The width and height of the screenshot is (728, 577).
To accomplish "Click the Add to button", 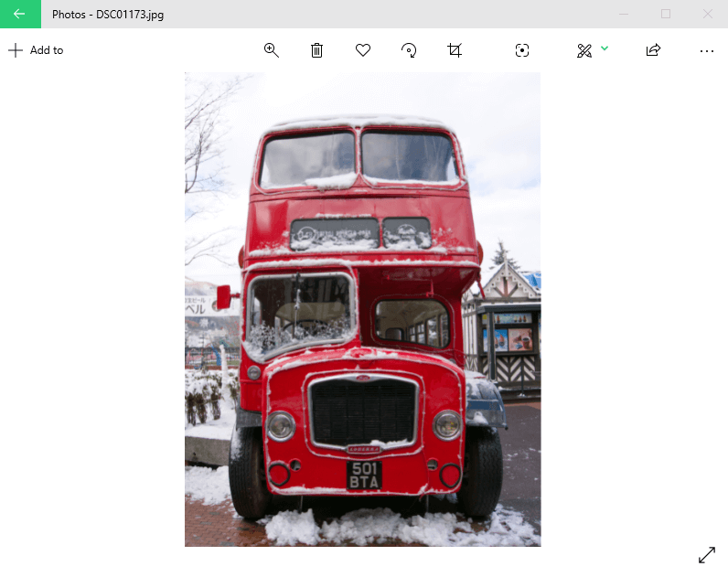I will pyautogui.click(x=36, y=50).
